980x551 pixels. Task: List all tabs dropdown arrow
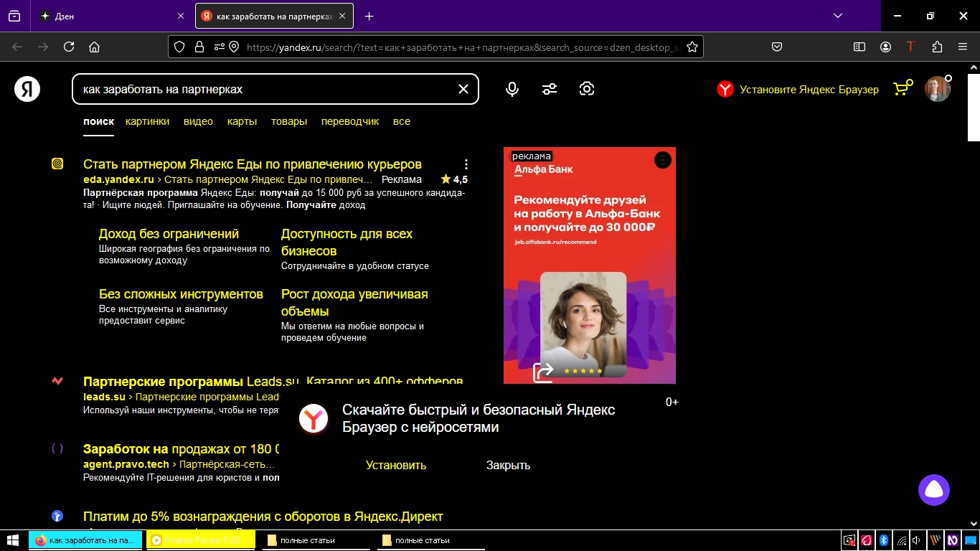pyautogui.click(x=838, y=16)
